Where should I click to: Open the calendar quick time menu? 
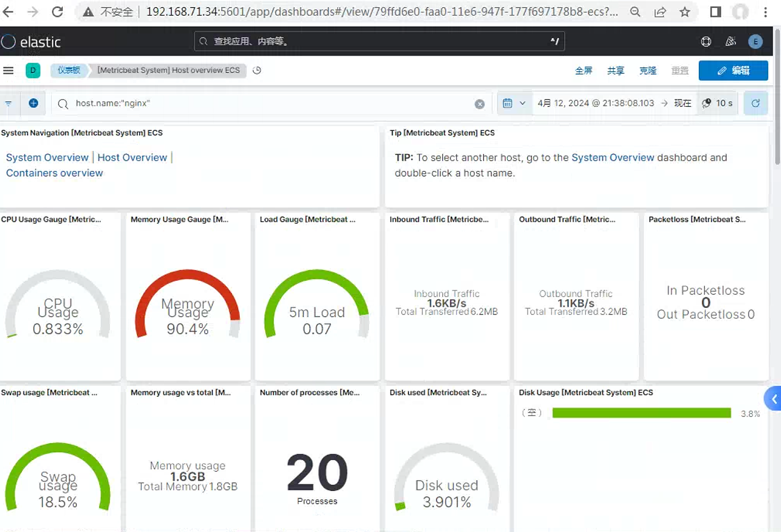[x=514, y=103]
